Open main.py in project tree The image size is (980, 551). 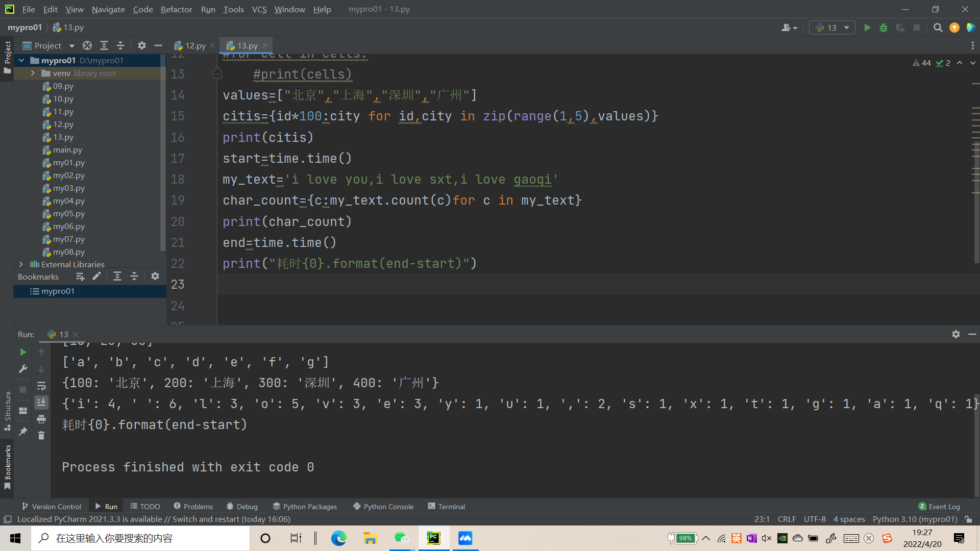(x=67, y=149)
